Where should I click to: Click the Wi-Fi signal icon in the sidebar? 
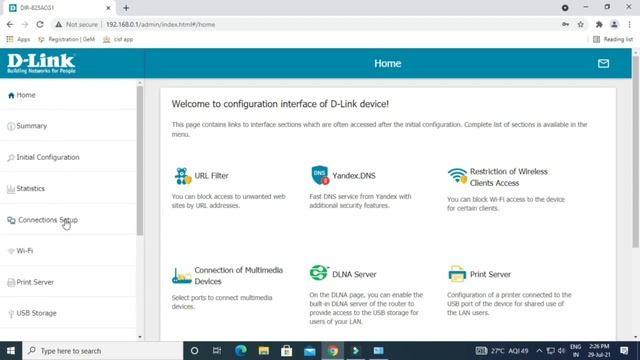[x=11, y=251]
